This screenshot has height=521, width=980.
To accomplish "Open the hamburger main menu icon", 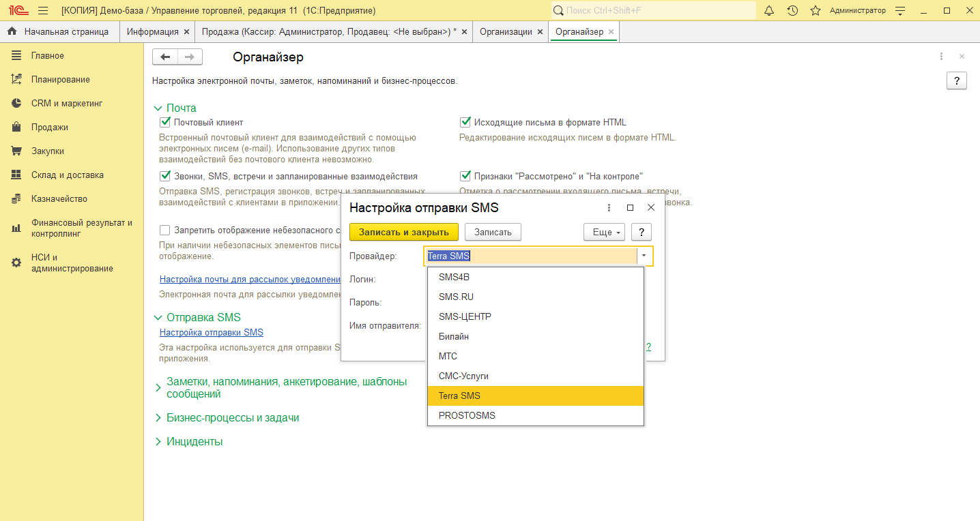I will (x=43, y=10).
